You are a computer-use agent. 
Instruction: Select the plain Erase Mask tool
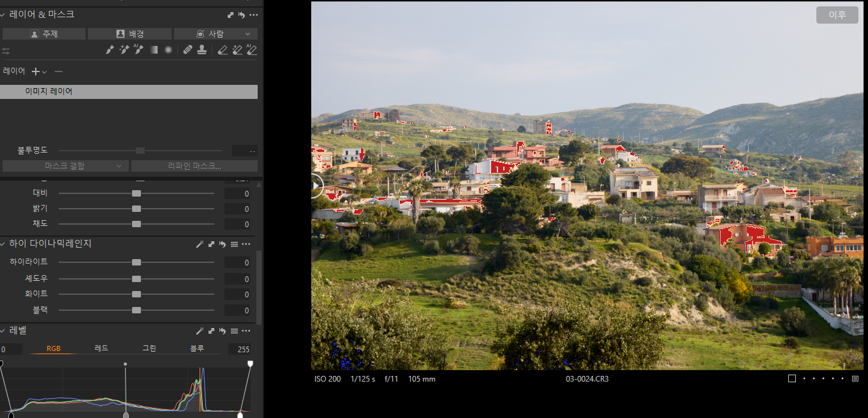tap(222, 50)
